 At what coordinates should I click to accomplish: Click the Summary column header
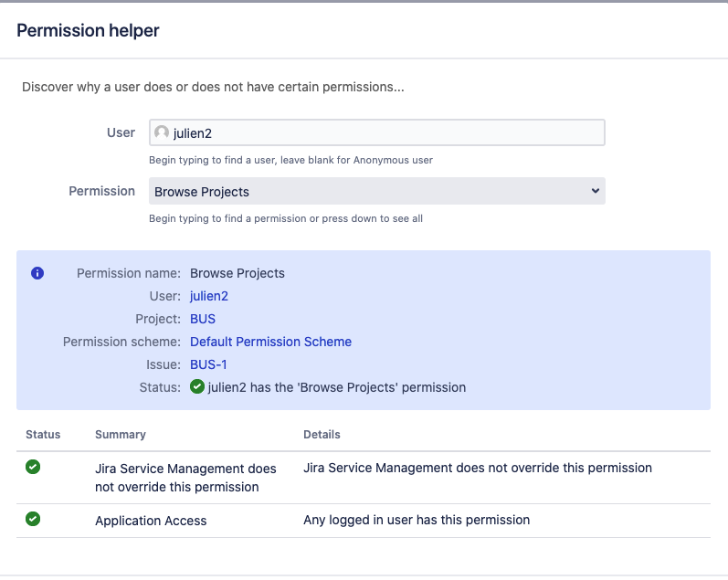coord(121,435)
